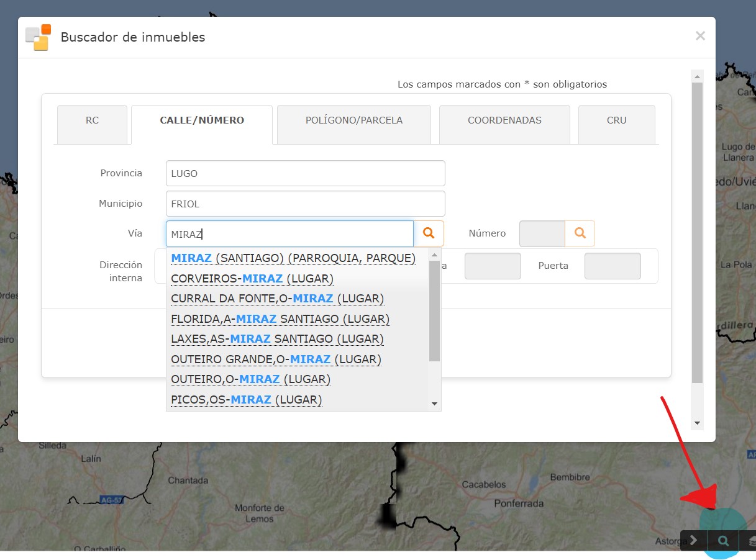
Task: Focus the Municipio field containing FRIOL
Action: tap(305, 204)
